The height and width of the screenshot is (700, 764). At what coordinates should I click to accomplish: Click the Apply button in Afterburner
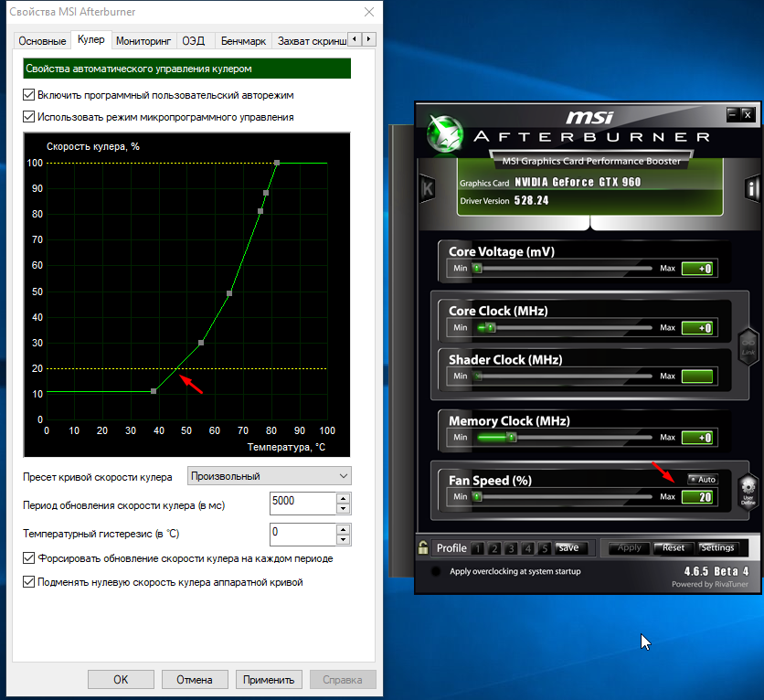(x=629, y=548)
